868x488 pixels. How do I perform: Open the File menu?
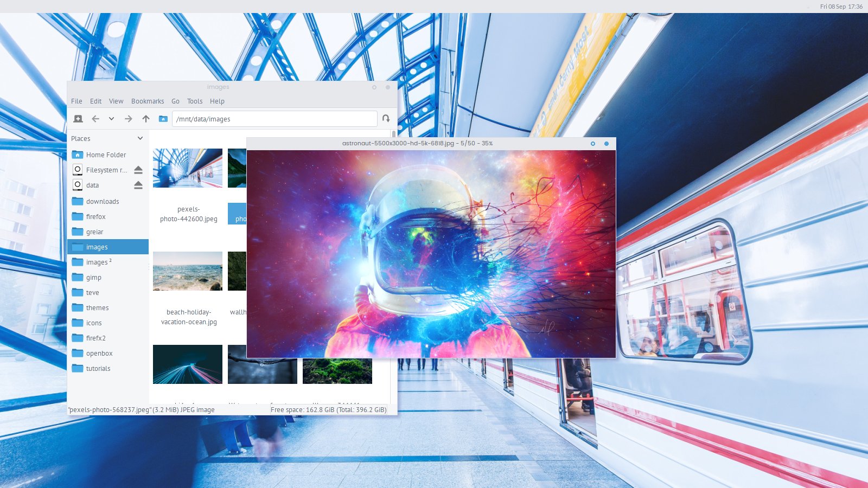[x=76, y=101]
